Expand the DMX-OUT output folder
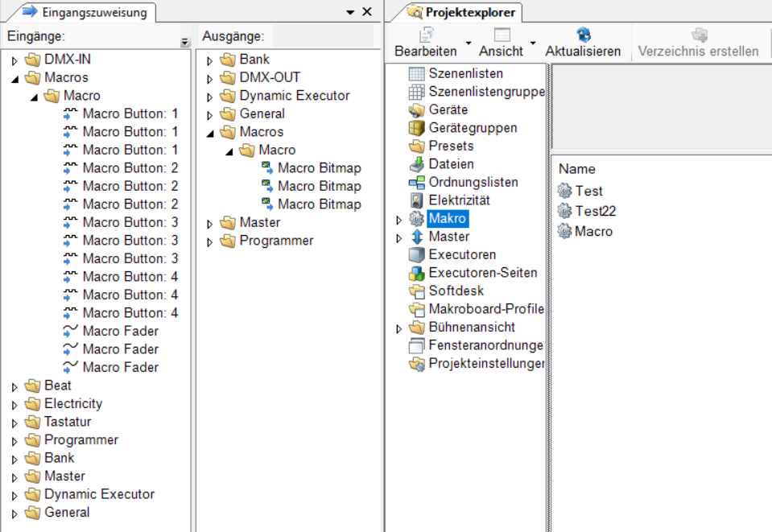Screen dimensions: 772x532 (x=210, y=79)
